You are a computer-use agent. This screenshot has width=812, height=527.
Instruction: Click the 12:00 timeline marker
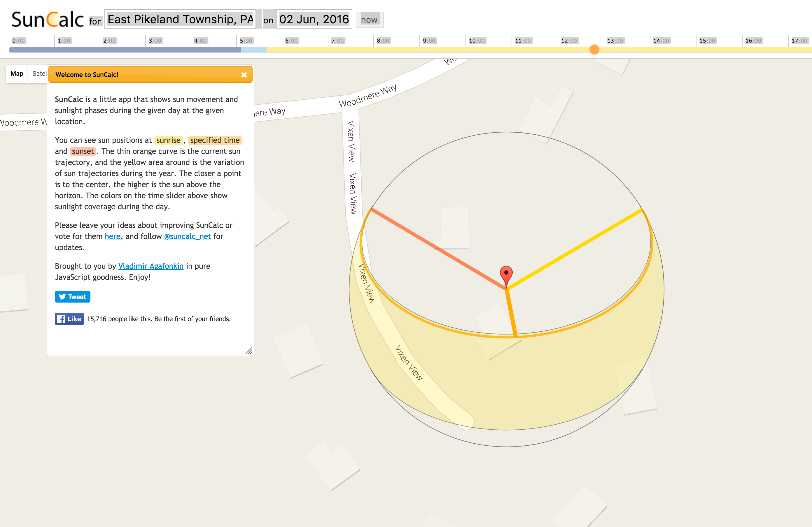(569, 41)
